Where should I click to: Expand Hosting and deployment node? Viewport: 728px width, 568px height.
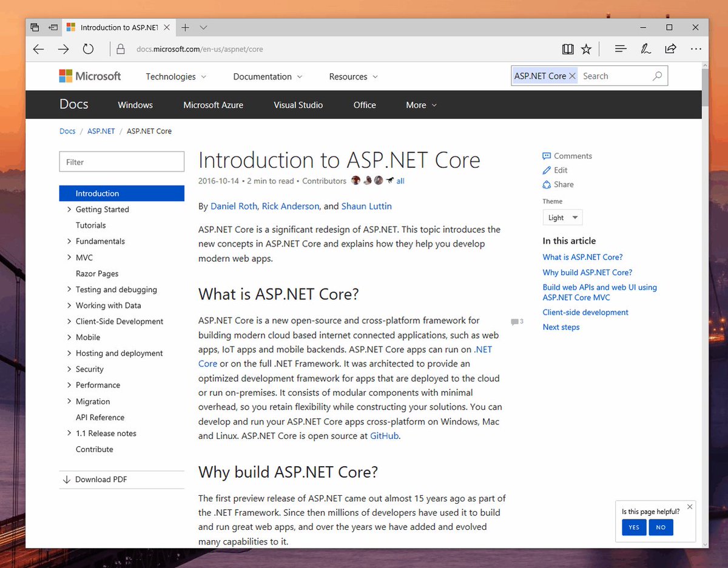pyautogui.click(x=69, y=353)
